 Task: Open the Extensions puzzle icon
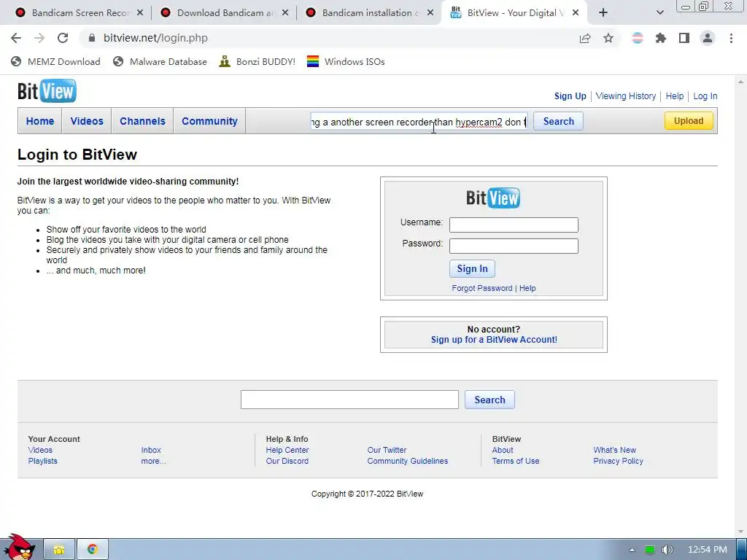pos(661,38)
